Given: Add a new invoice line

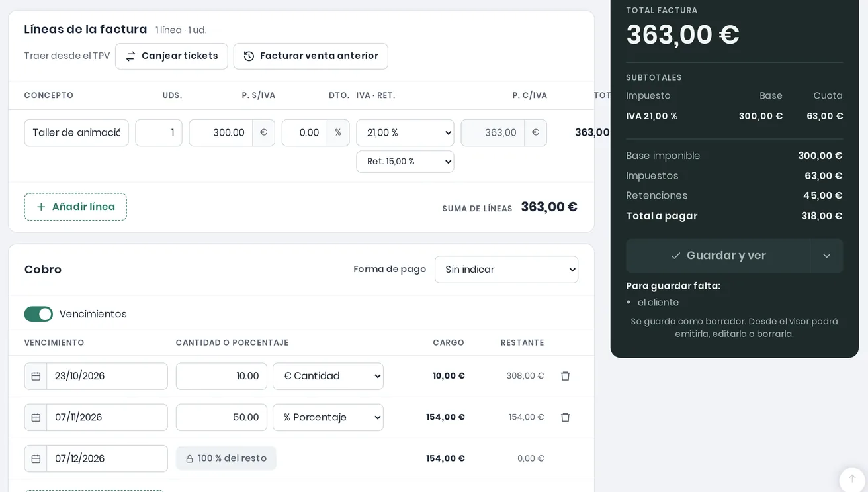Looking at the screenshot, I should click(x=75, y=207).
